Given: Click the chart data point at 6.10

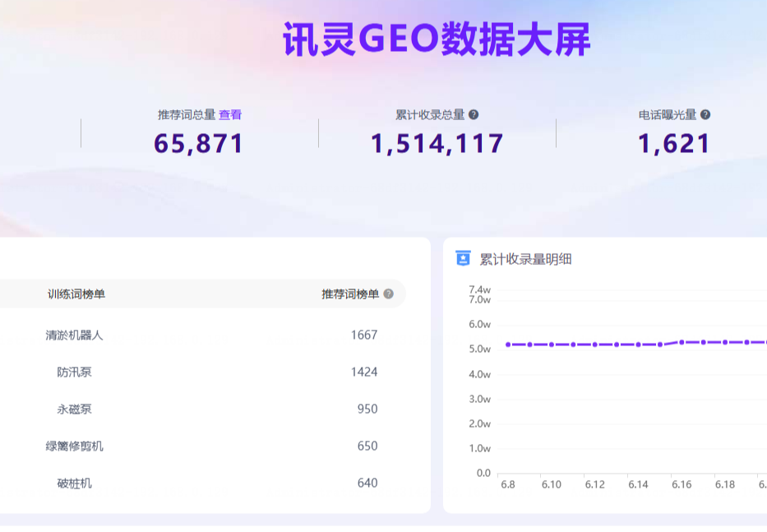Looking at the screenshot, I should click(x=552, y=345).
